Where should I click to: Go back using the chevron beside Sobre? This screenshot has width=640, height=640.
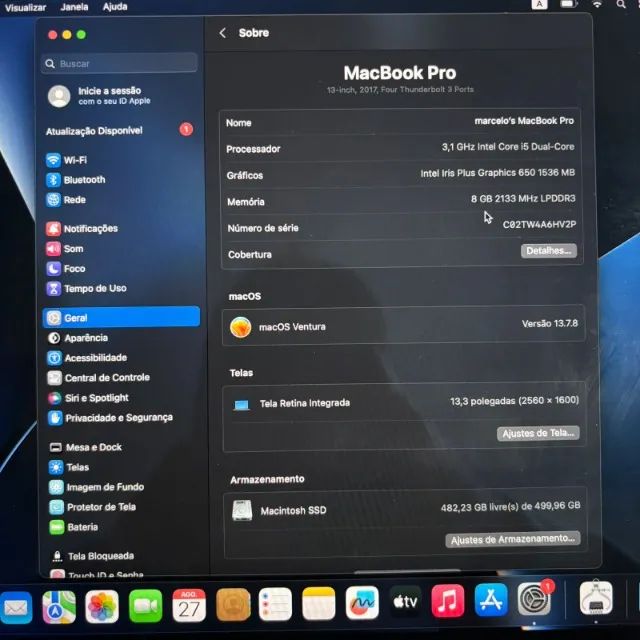[222, 33]
